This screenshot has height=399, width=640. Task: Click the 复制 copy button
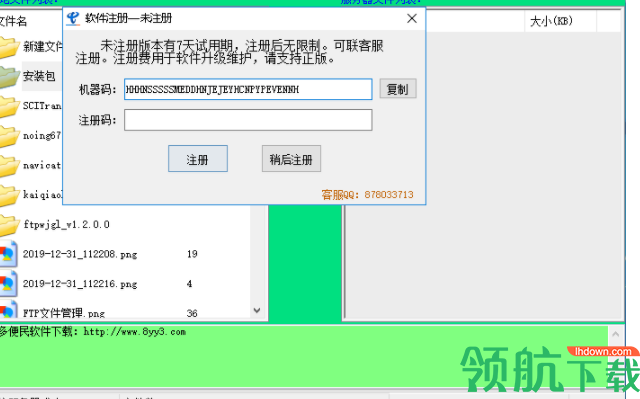click(398, 89)
